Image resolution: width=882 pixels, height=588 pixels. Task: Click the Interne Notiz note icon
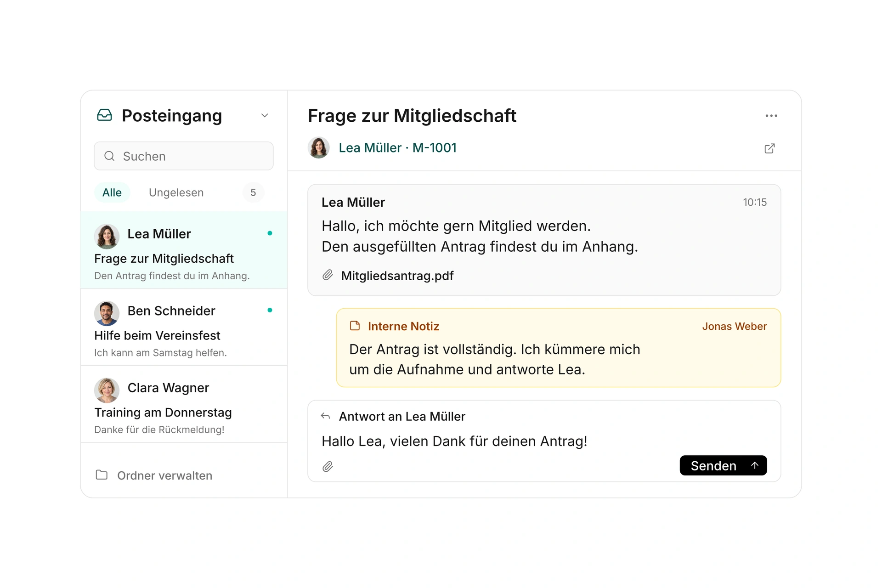[355, 326]
